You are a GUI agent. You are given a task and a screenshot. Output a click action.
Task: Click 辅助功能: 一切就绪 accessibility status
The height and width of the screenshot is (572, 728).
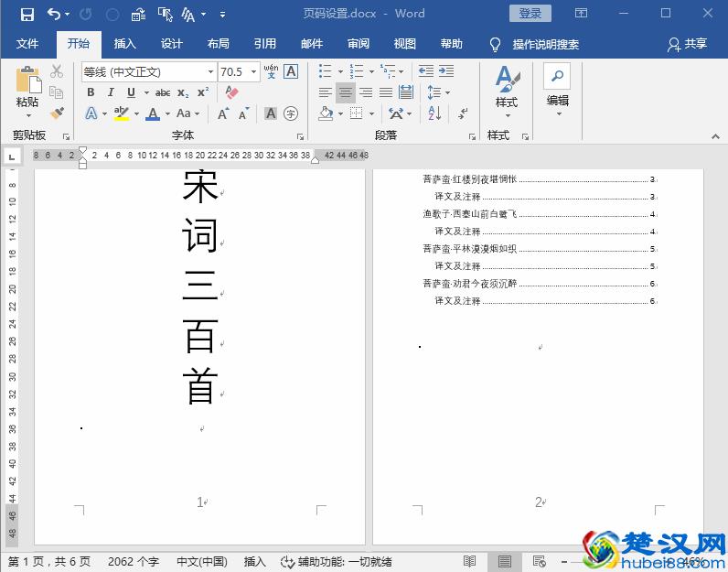[337, 561]
